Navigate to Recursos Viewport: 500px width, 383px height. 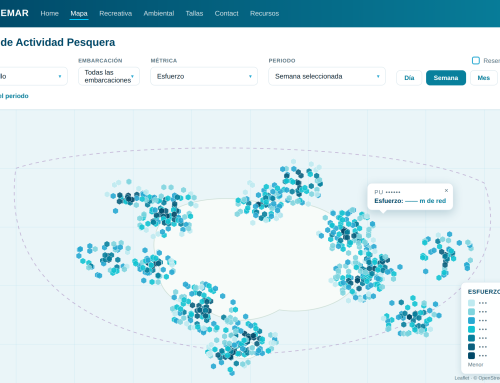[x=264, y=13]
